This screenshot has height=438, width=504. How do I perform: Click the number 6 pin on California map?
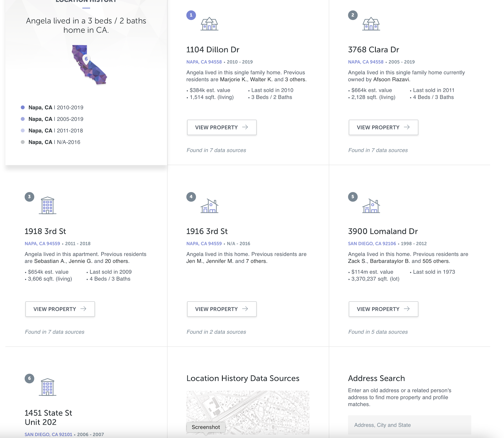coord(86,59)
